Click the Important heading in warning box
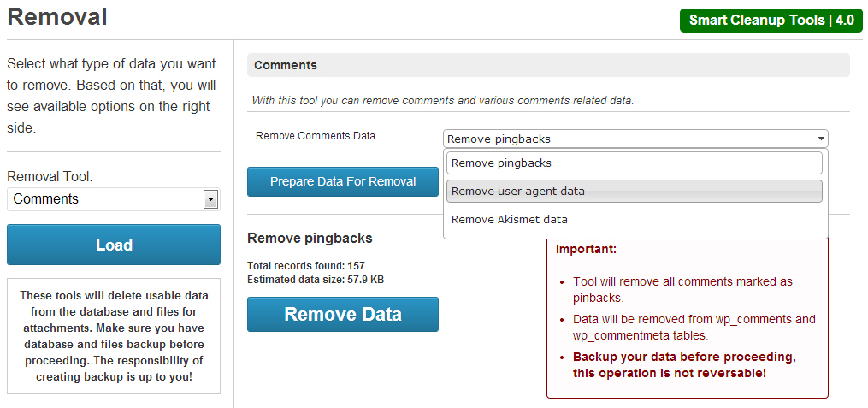The height and width of the screenshot is (408, 868). pyautogui.click(x=586, y=250)
